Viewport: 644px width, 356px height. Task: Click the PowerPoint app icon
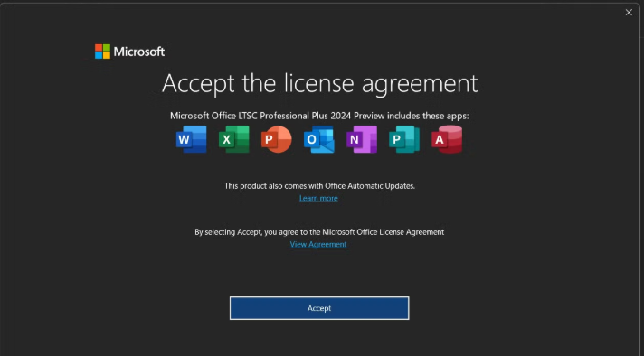tap(277, 139)
